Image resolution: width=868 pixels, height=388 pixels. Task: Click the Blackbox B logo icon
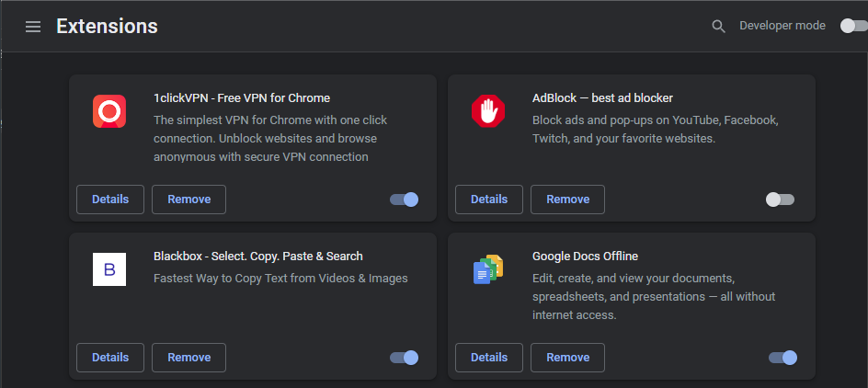pos(109,269)
